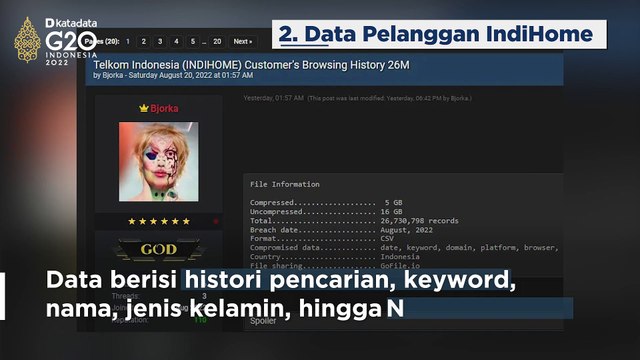Click the 'File Information' heading
Image resolution: width=640 pixels, height=360 pixels.
[285, 184]
